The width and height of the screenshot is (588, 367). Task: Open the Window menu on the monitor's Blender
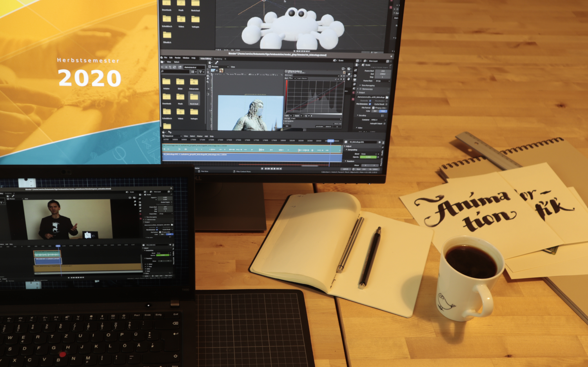186,58
